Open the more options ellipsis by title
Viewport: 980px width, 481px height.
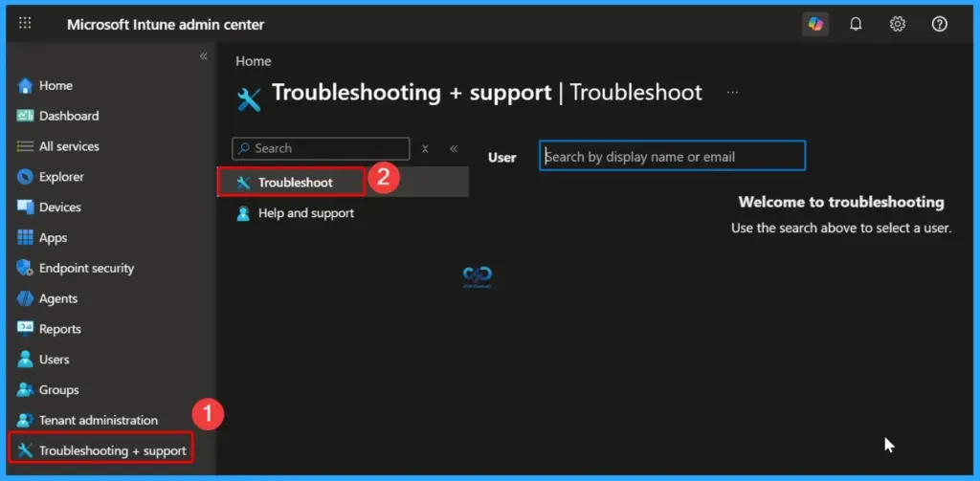(732, 93)
